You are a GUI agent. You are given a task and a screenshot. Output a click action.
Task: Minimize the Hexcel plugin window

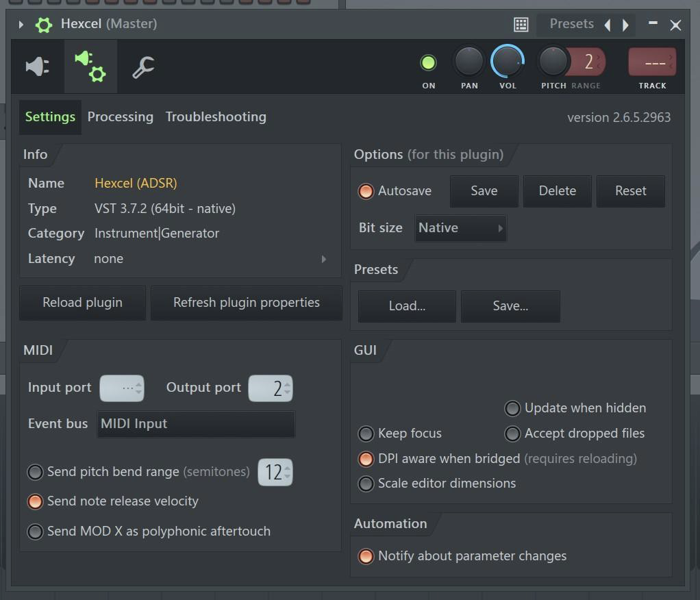tap(653, 23)
